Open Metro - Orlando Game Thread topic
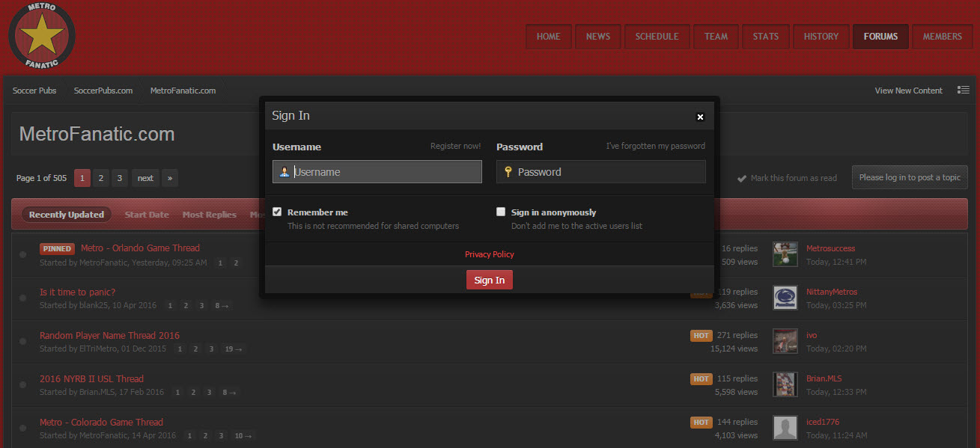Image resolution: width=980 pixels, height=448 pixels. coord(140,248)
